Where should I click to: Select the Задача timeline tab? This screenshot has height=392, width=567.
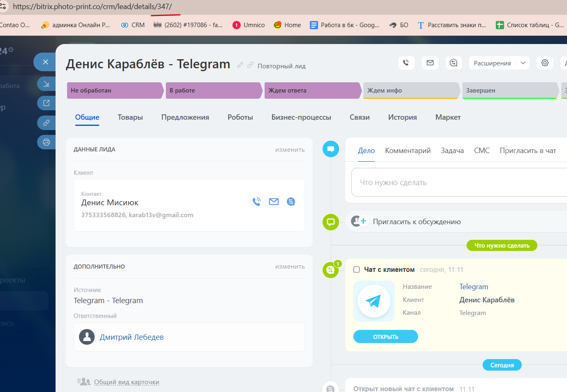[x=452, y=151]
